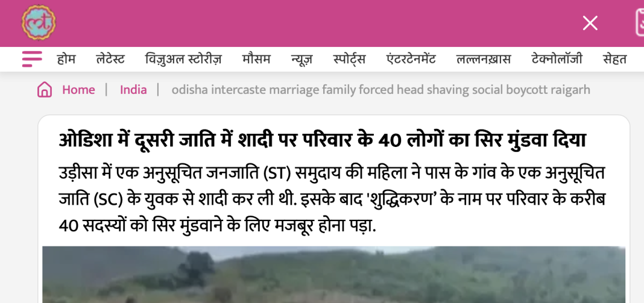Screen dimensions: 644x303
Task: Click the Lallantop logo icon
Action: [x=39, y=22]
